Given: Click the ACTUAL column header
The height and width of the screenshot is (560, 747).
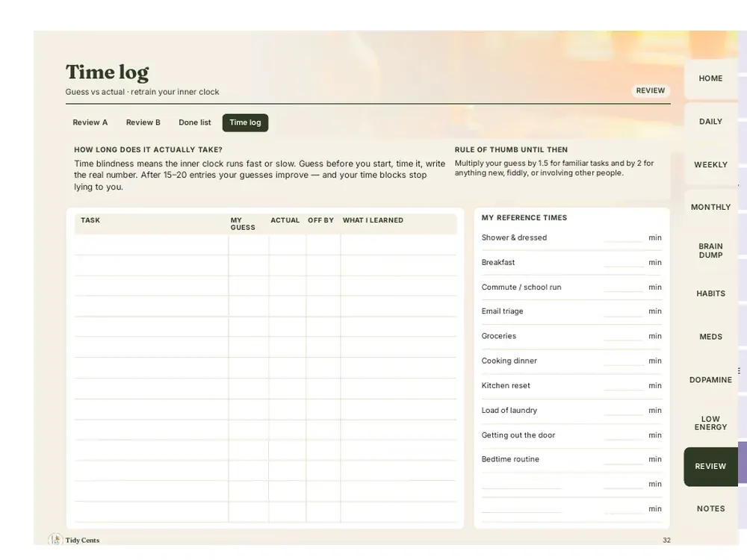Looking at the screenshot, I should (285, 220).
